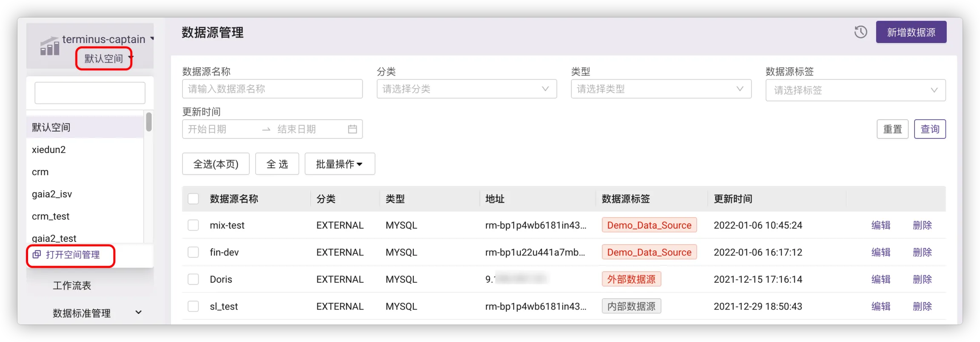
Task: Tick the checkbox for mix-test row
Action: (193, 225)
